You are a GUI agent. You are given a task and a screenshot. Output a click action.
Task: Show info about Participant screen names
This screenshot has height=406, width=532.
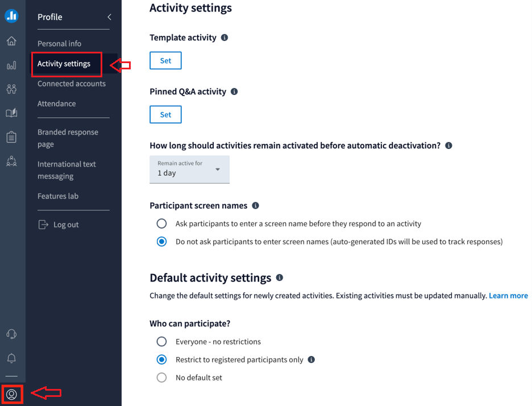255,205
